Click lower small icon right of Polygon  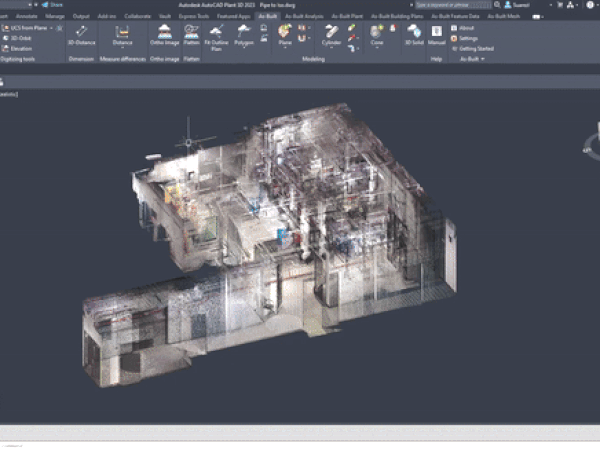coord(264,38)
